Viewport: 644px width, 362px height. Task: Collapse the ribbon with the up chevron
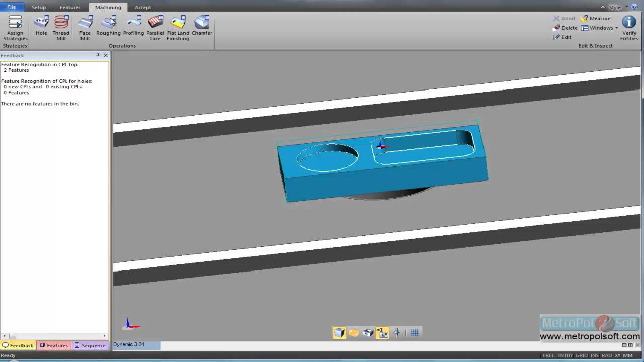[x=603, y=7]
